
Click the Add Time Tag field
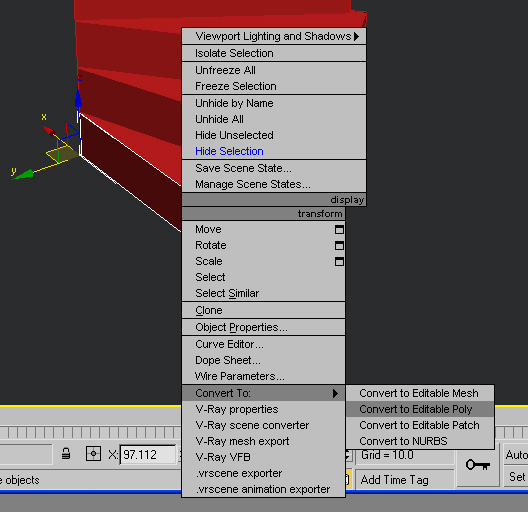tap(404, 480)
